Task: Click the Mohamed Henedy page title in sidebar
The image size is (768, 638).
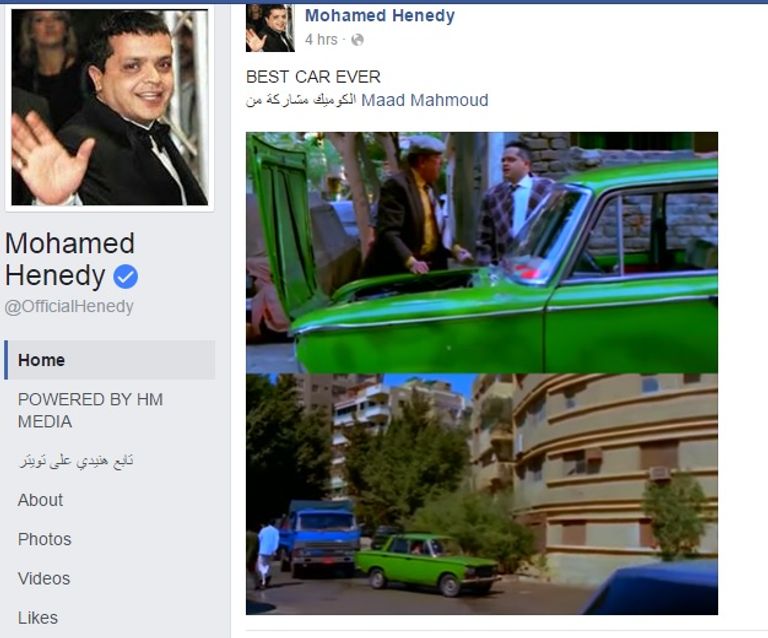Action: coord(70,259)
